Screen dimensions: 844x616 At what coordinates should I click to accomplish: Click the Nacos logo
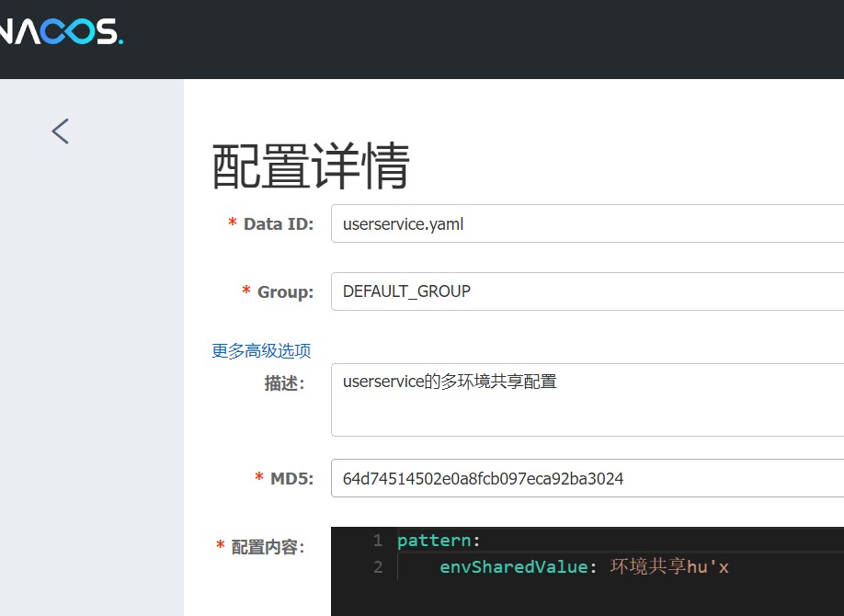tap(61, 31)
